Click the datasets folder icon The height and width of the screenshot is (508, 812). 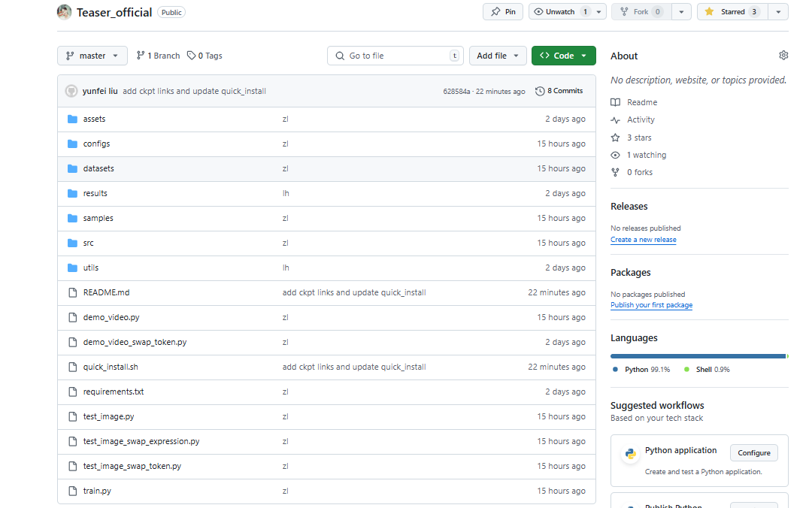(72, 169)
